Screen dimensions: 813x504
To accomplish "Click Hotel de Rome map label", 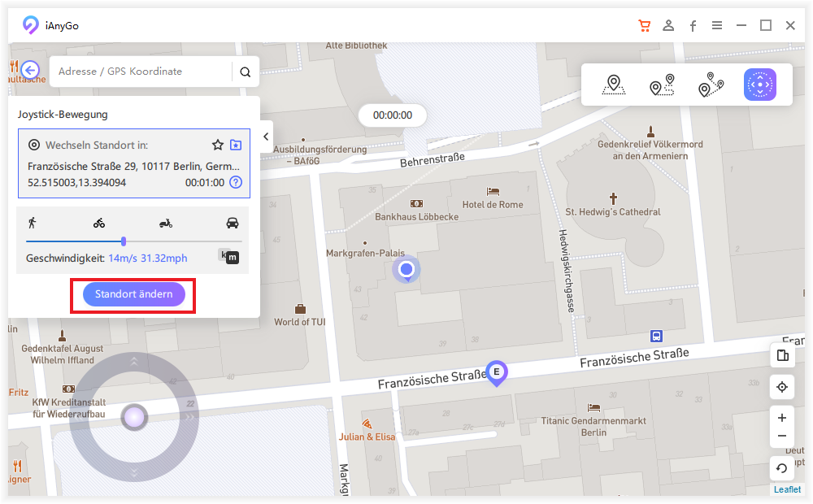I will tap(493, 205).
